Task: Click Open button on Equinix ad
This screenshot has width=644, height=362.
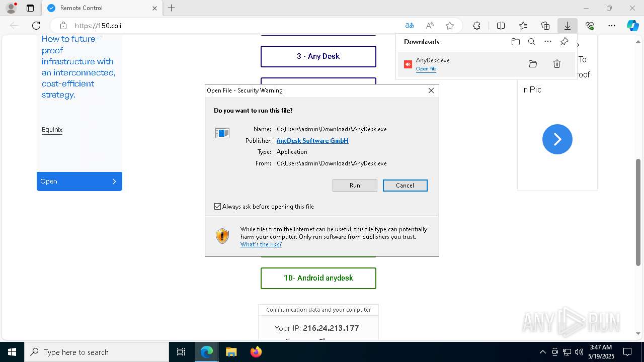Action: pos(79,182)
